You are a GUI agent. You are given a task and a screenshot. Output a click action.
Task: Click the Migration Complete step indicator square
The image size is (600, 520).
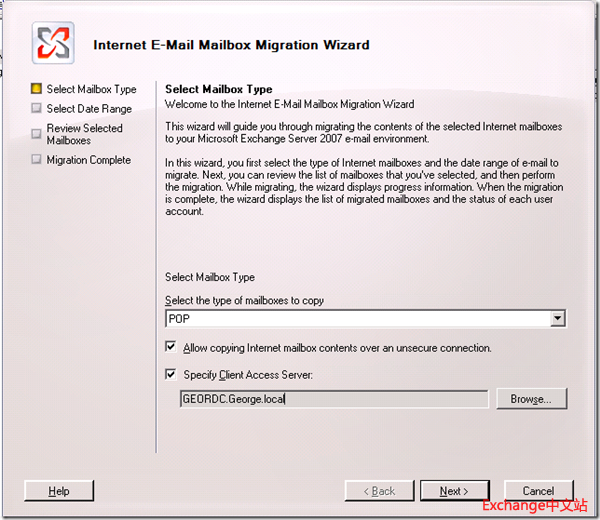coord(37,159)
